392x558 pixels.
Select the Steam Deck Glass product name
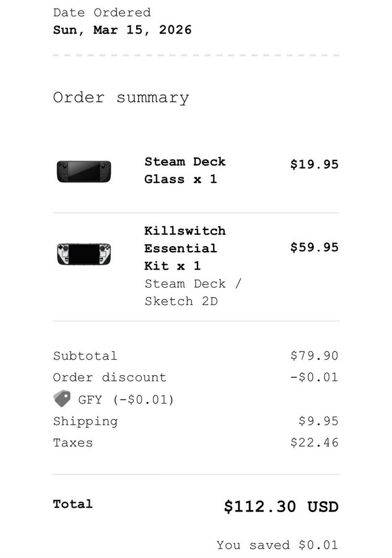coord(185,170)
